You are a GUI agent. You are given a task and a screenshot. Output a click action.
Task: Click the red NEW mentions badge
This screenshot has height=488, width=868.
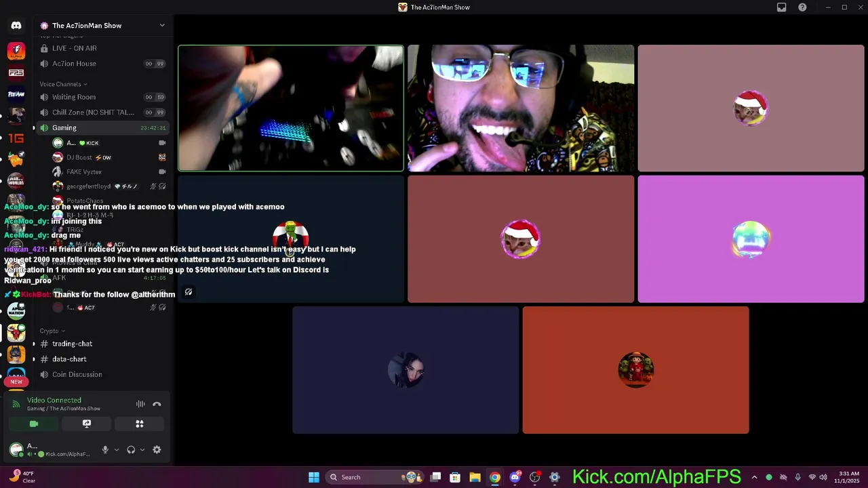tap(16, 382)
